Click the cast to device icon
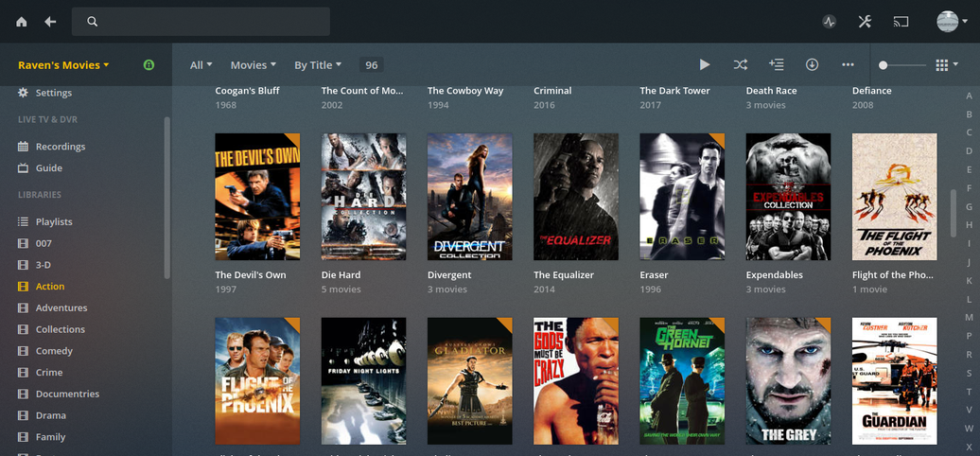The height and width of the screenshot is (456, 980). point(901,22)
